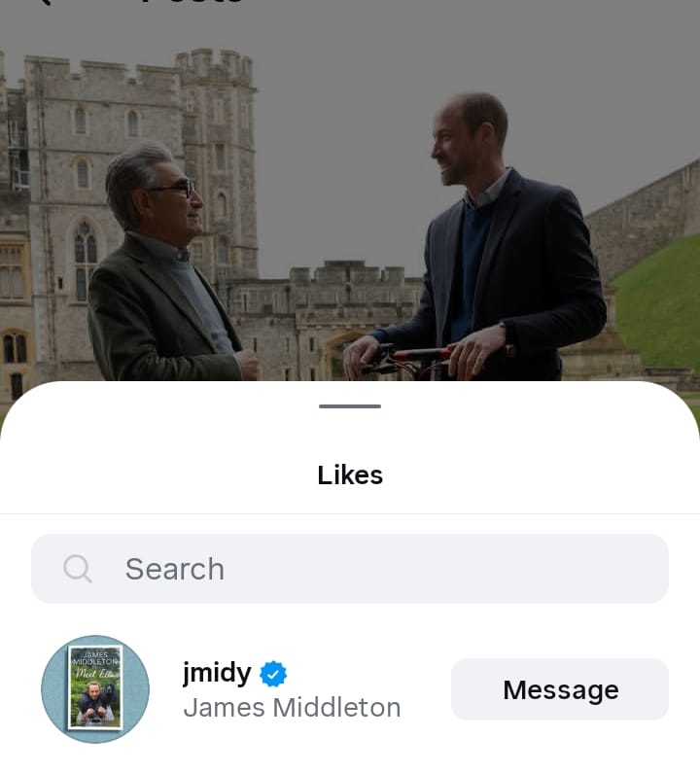Image resolution: width=700 pixels, height=773 pixels.
Task: Tap the back arrow beside Posts
Action: 44,3
